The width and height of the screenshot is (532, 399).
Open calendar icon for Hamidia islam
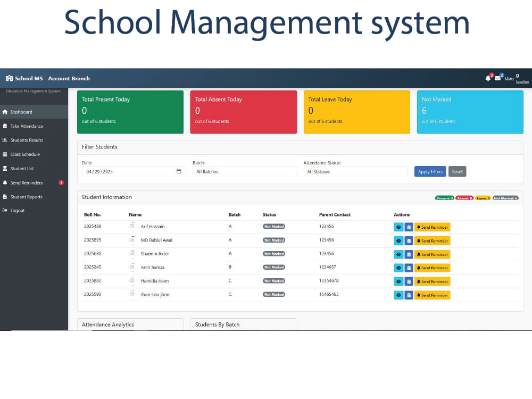pos(409,281)
